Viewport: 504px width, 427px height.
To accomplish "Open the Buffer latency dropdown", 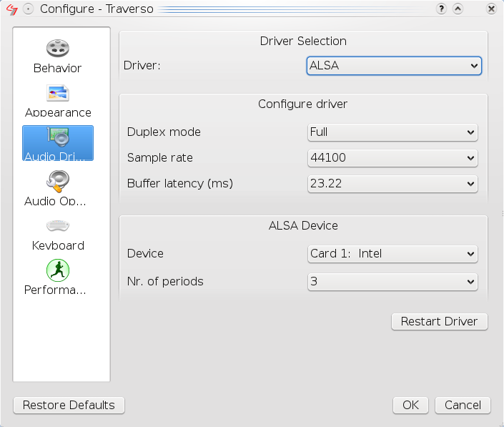I will [392, 184].
